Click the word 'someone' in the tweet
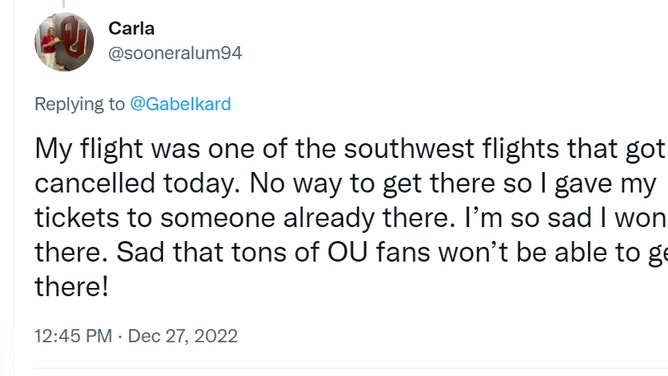Screen dimensions: 668x376 pos(218,218)
